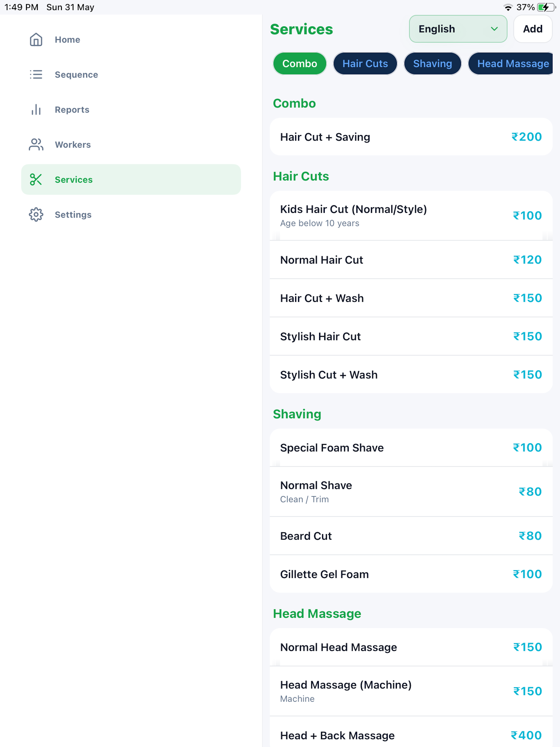
Task: Add a new service with Add button
Action: 533,29
